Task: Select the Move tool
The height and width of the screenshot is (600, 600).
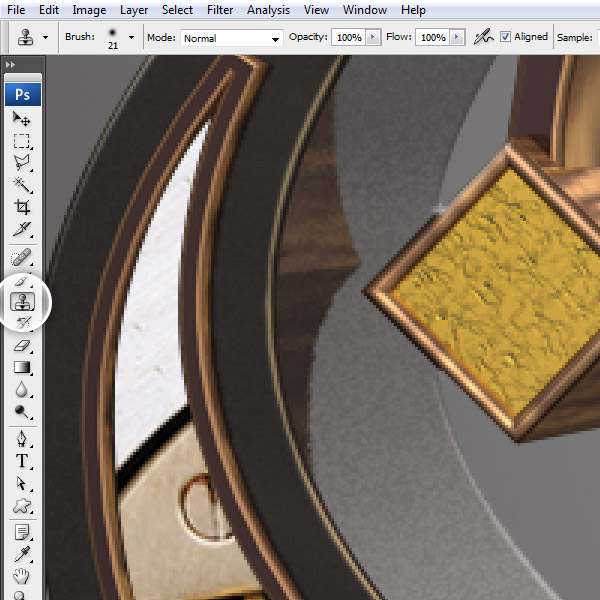Action: 22,119
